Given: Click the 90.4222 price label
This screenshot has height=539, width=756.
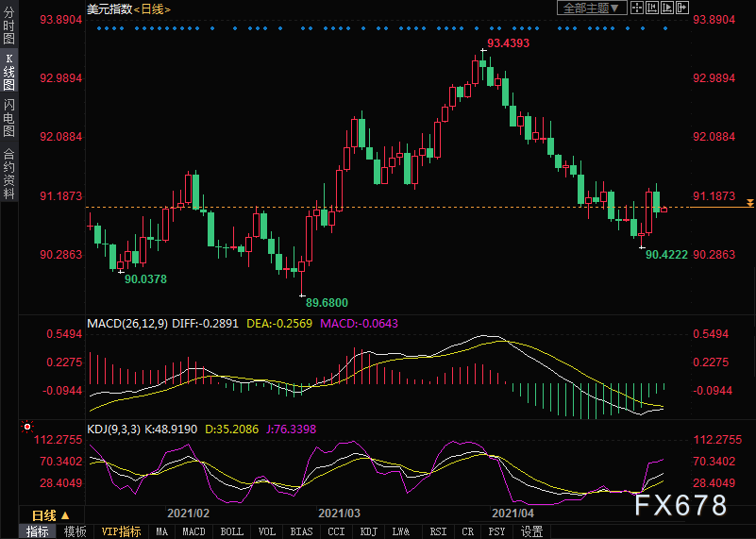Looking at the screenshot, I should coord(666,255).
